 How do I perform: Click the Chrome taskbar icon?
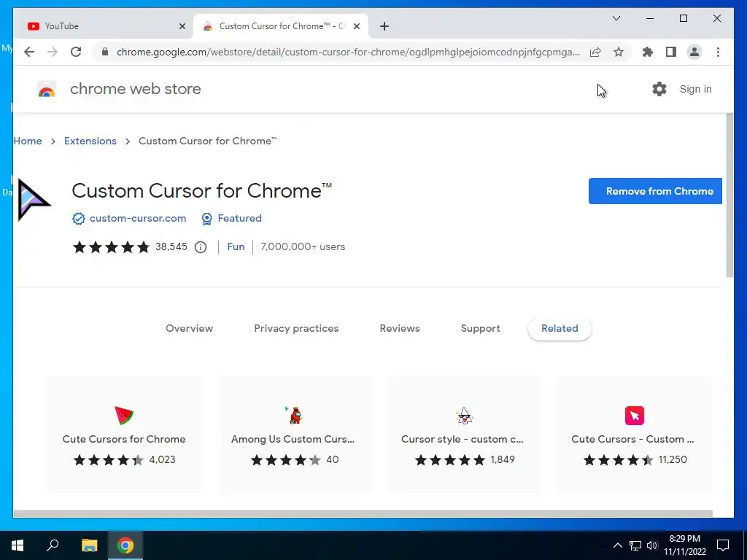pyautogui.click(x=125, y=545)
